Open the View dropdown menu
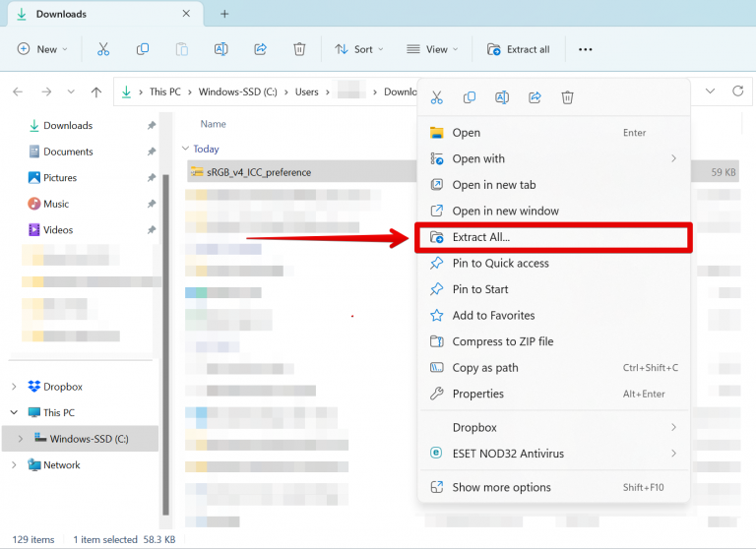Image resolution: width=756 pixels, height=549 pixels. point(431,49)
